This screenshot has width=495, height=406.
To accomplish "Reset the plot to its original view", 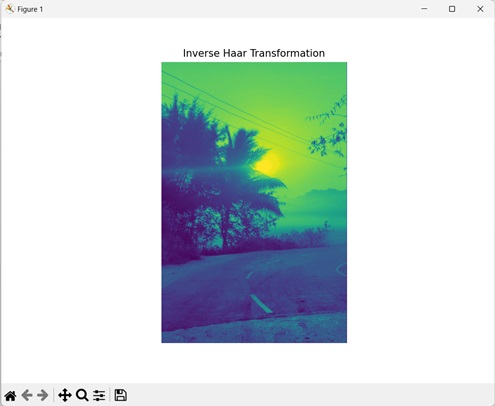I will pos(11,395).
